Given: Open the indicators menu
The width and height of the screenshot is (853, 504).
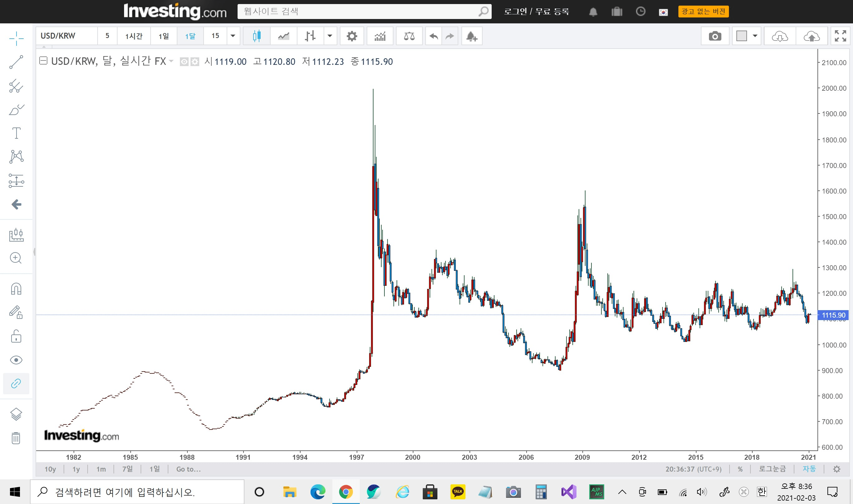Looking at the screenshot, I should (x=380, y=36).
